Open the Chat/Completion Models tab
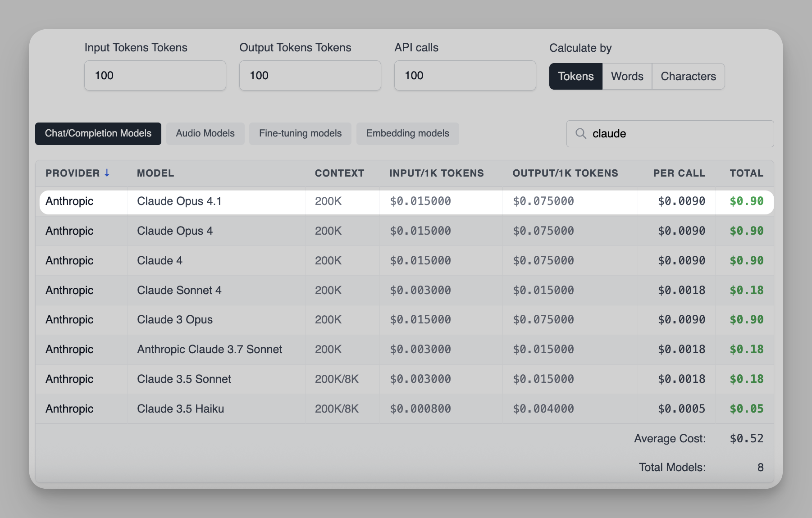Screen dimensions: 812x518 pos(98,134)
